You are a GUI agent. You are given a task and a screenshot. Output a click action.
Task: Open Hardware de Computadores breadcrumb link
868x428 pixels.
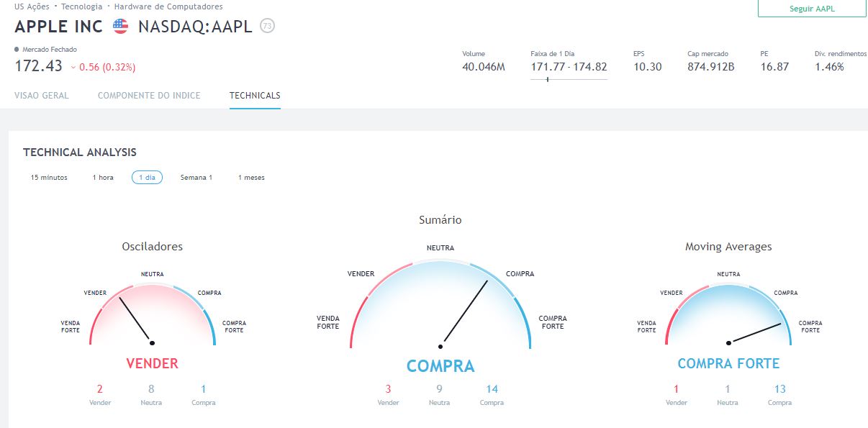coord(168,6)
